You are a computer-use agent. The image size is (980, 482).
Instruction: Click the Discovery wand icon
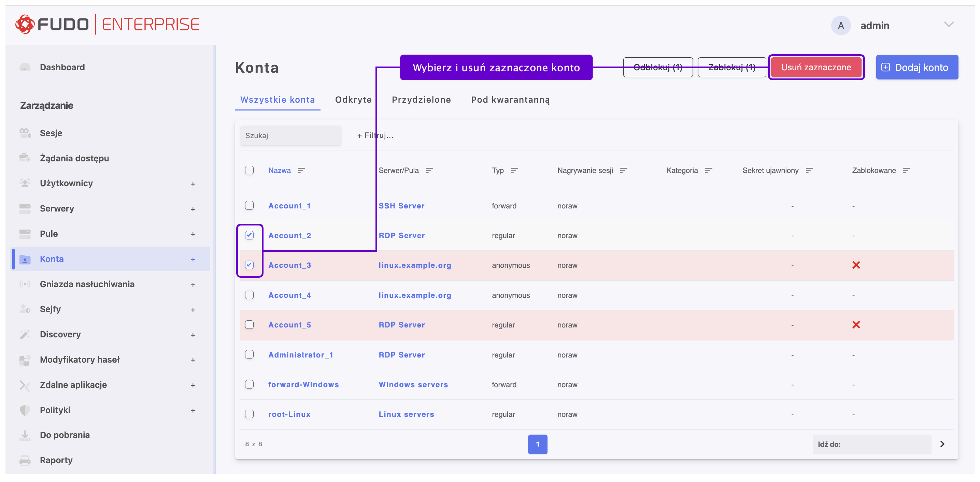pyautogui.click(x=25, y=335)
